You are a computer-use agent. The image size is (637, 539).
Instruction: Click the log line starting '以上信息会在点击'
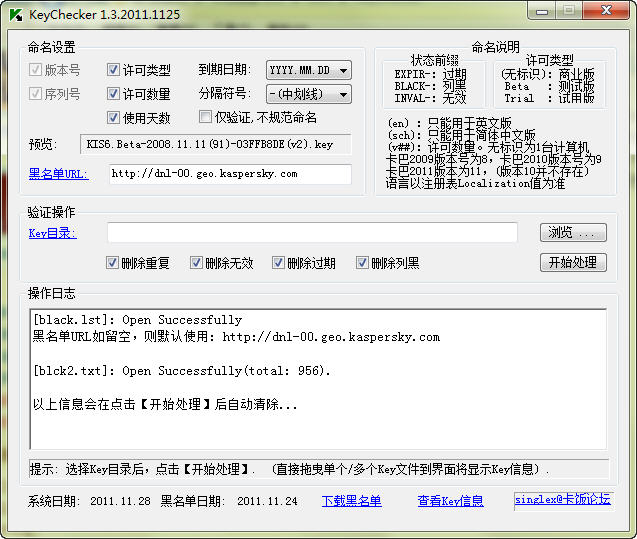tap(165, 404)
